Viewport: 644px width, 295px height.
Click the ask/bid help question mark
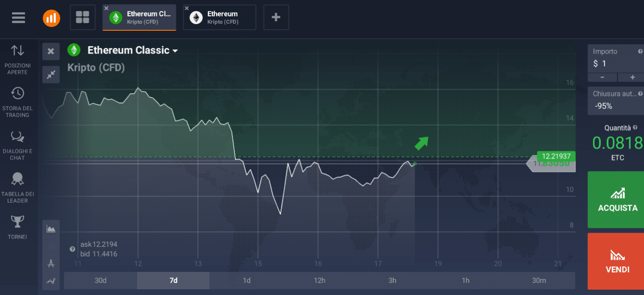[x=73, y=249]
